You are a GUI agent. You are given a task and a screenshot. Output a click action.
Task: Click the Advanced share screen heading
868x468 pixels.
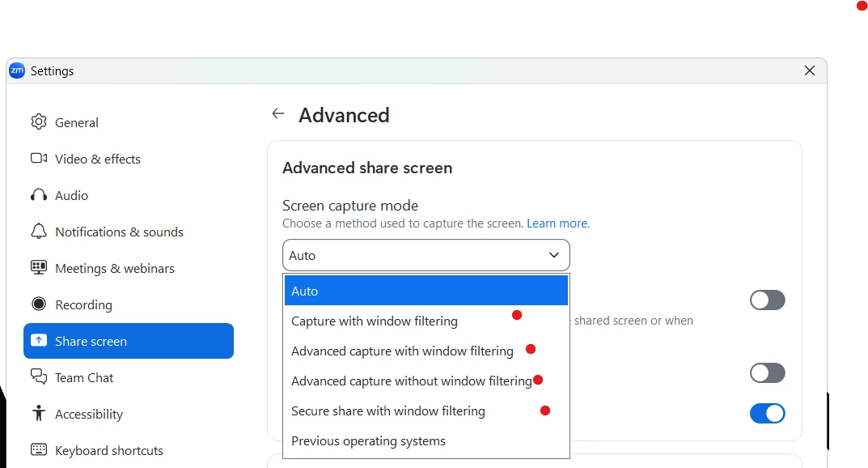367,168
